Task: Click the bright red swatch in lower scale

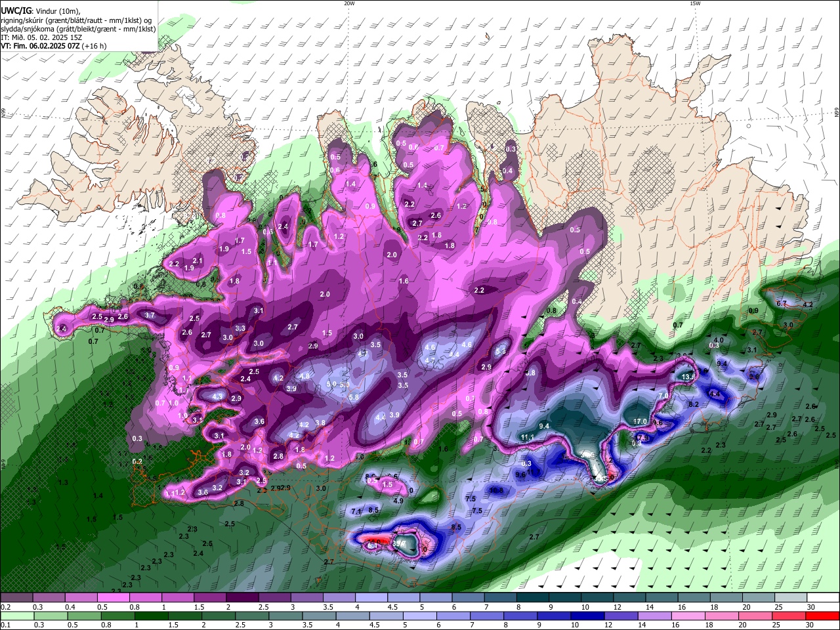Action: (x=824, y=616)
